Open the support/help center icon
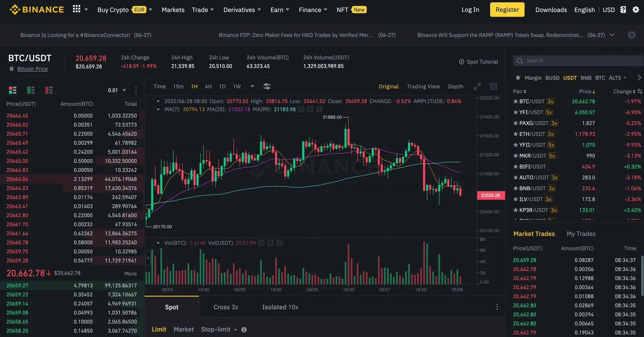Viewport: 644px width, 337px height. click(x=623, y=10)
